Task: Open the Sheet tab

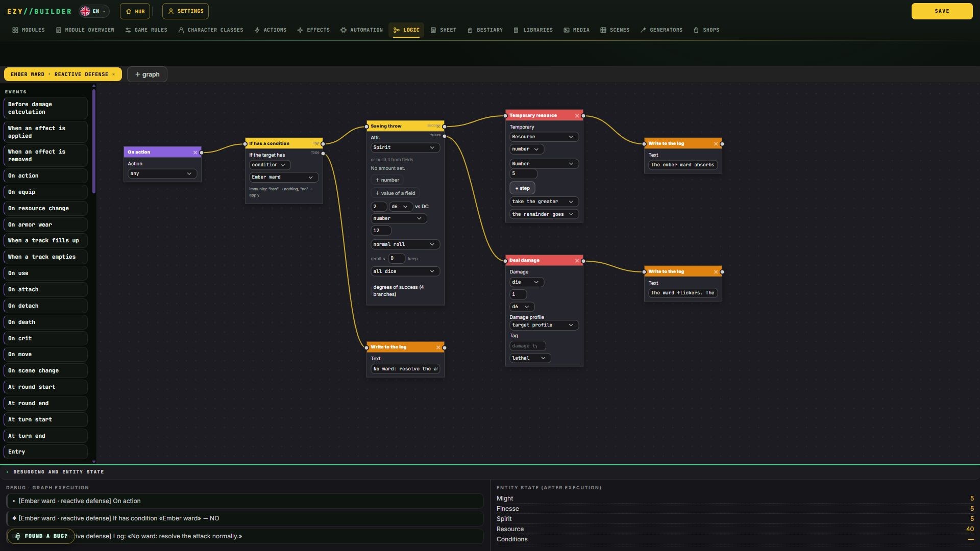Action: pyautogui.click(x=444, y=30)
